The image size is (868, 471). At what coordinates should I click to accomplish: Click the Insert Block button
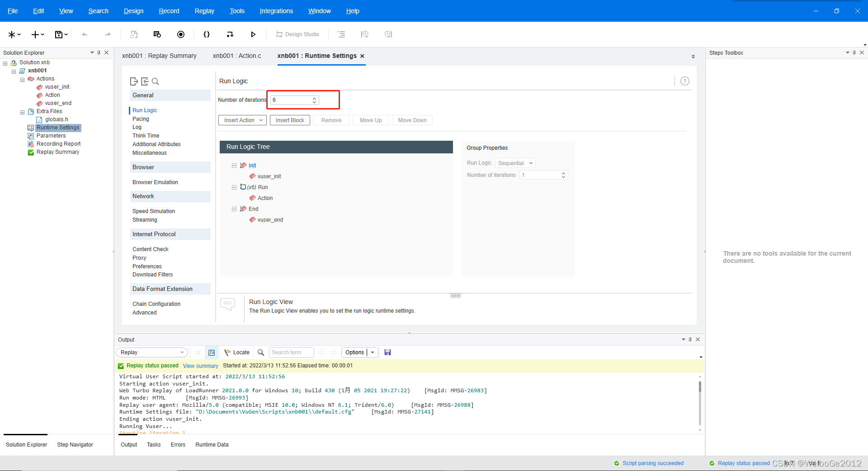pos(290,120)
